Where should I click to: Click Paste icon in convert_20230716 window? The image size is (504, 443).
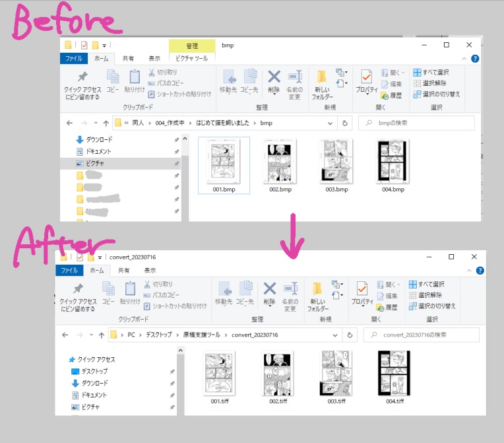click(x=130, y=292)
